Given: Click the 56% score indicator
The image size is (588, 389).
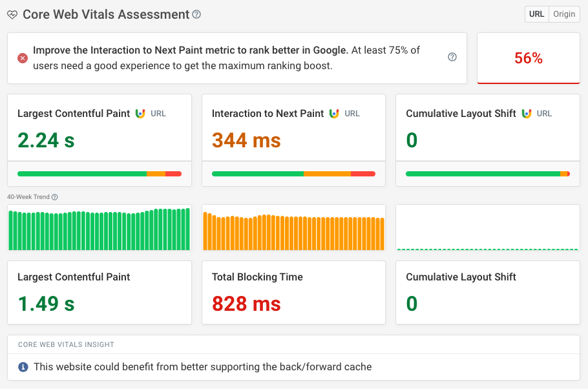Looking at the screenshot, I should tap(528, 58).
